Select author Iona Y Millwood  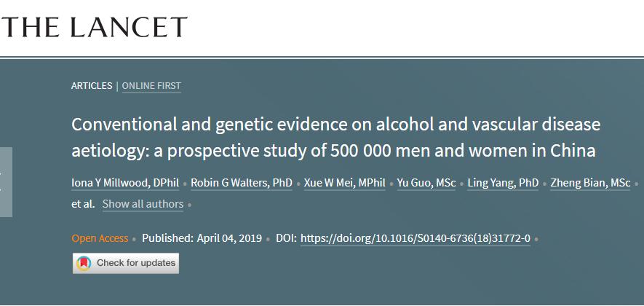(127, 183)
